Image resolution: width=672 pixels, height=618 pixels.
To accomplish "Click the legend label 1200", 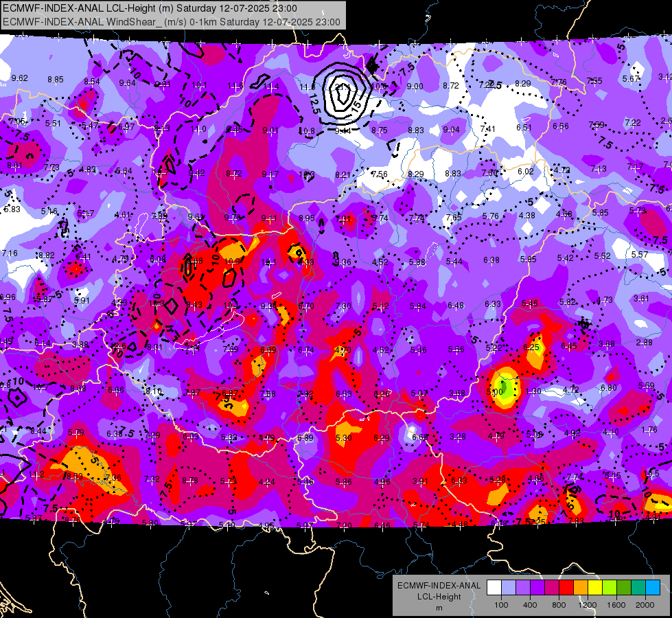I will coord(588,605).
